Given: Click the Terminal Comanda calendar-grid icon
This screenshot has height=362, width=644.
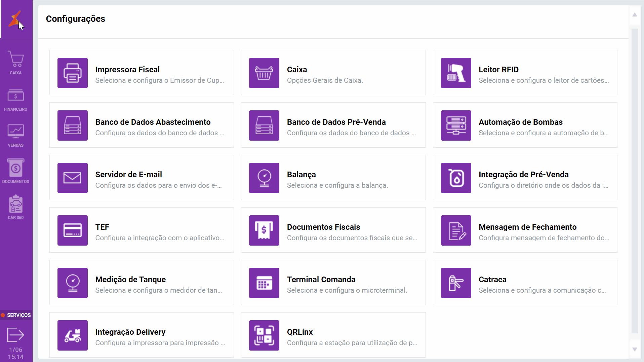Looking at the screenshot, I should click(264, 283).
